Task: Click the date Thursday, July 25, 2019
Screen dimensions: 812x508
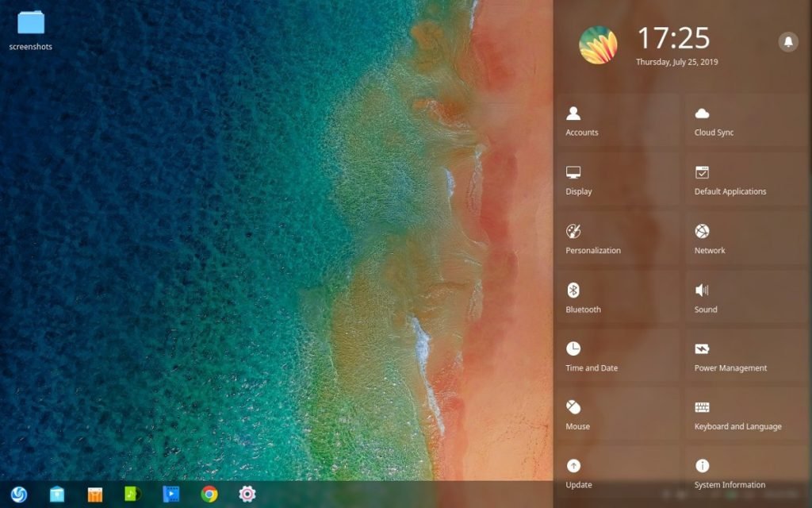Action: (x=677, y=62)
